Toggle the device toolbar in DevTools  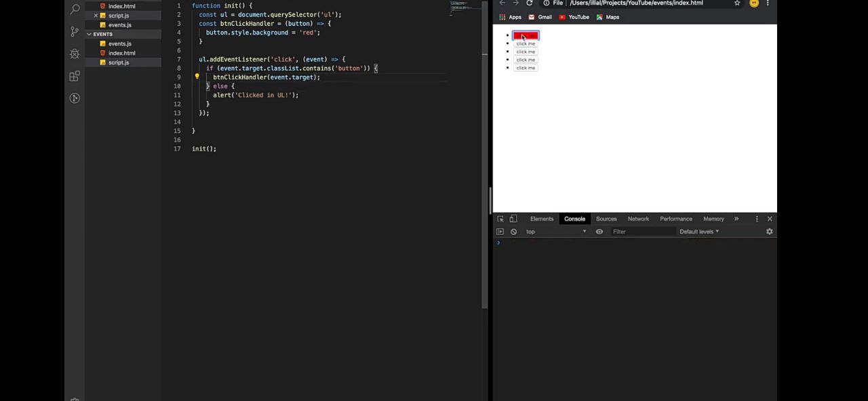pos(513,218)
